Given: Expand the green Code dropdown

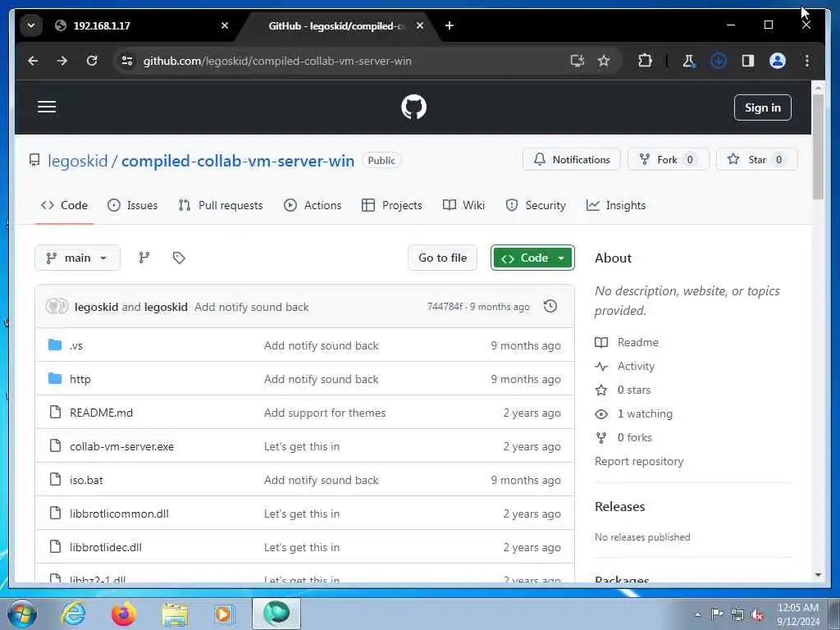Looking at the screenshot, I should 532,258.
